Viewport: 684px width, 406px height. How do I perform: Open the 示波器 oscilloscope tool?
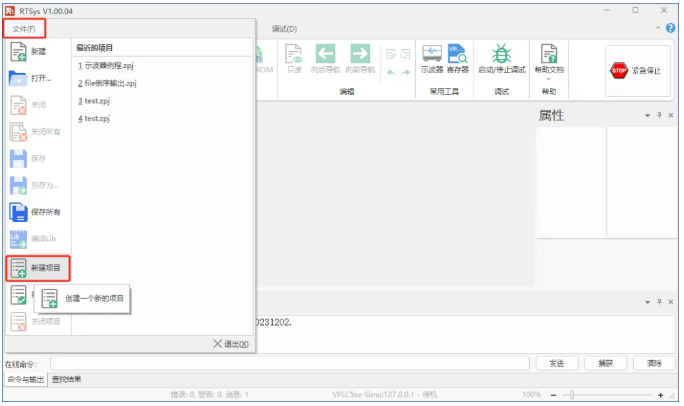coord(432,60)
